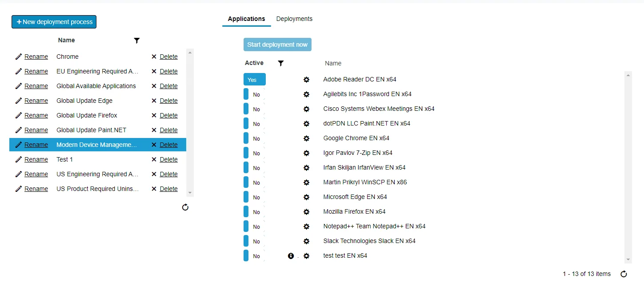
Task: Enable Active switch for Slack Technologies Slack
Action: [x=254, y=241]
